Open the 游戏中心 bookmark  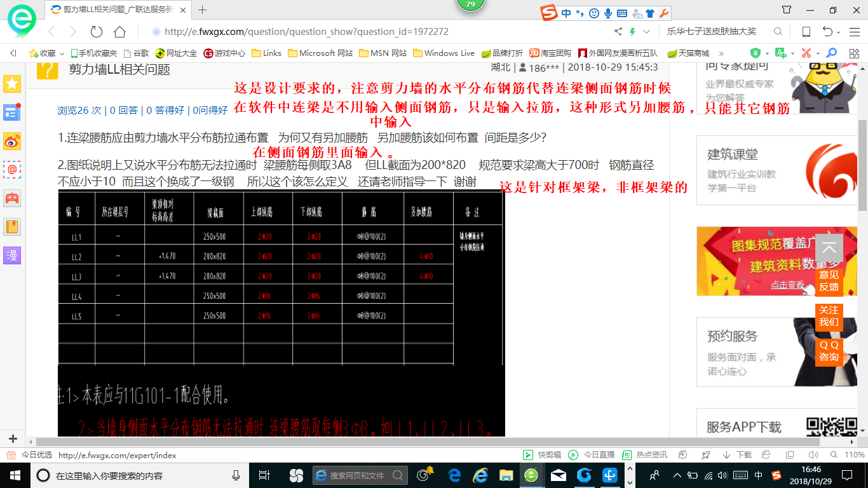click(224, 53)
